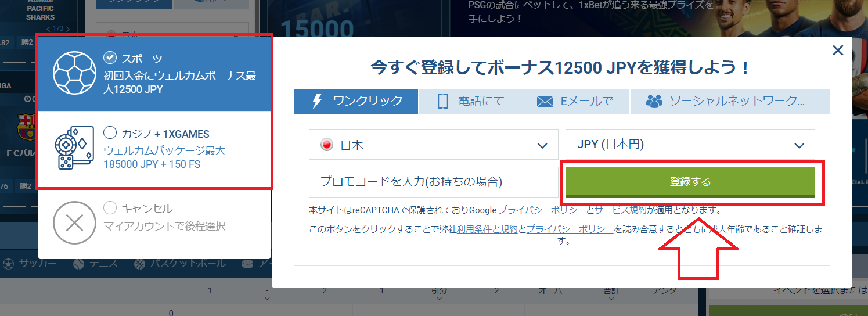Screen dimensions: 868x316
Task: Click the people icon for social network signup
Action: coord(654,101)
